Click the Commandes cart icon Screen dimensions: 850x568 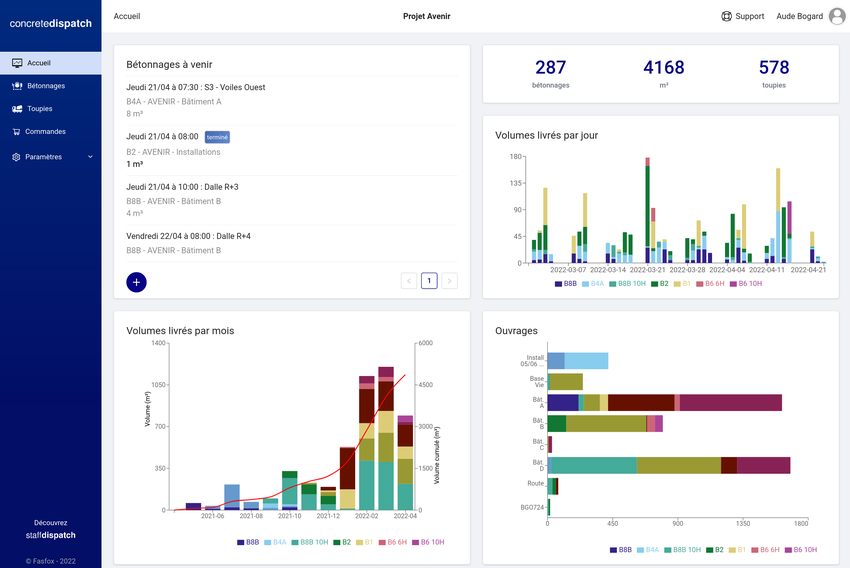(17, 132)
